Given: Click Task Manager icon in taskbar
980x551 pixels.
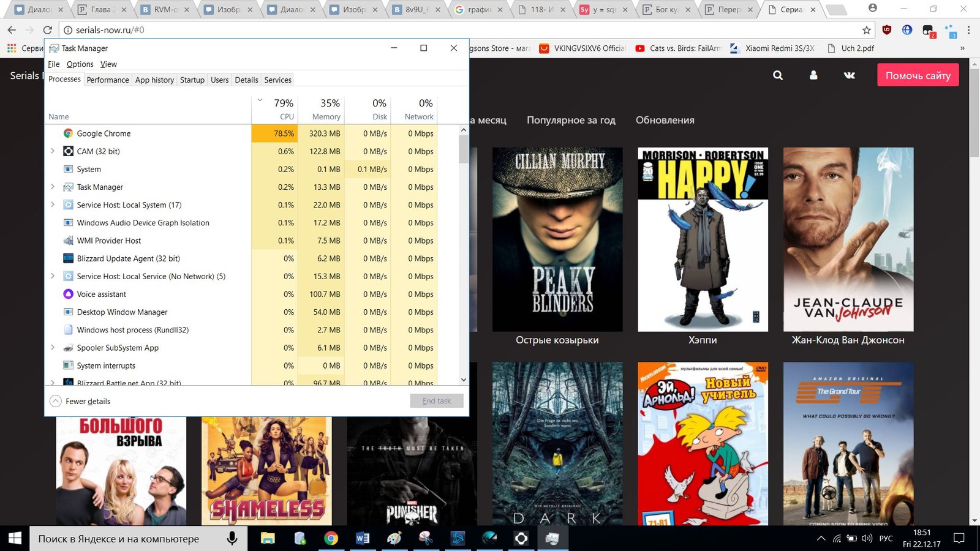Looking at the screenshot, I should coord(552,538).
